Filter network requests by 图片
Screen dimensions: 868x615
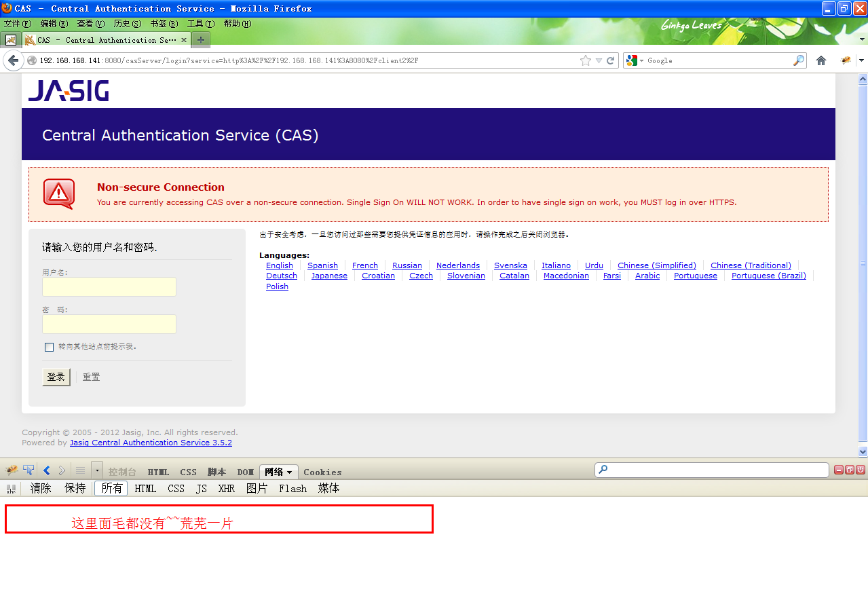click(x=257, y=488)
